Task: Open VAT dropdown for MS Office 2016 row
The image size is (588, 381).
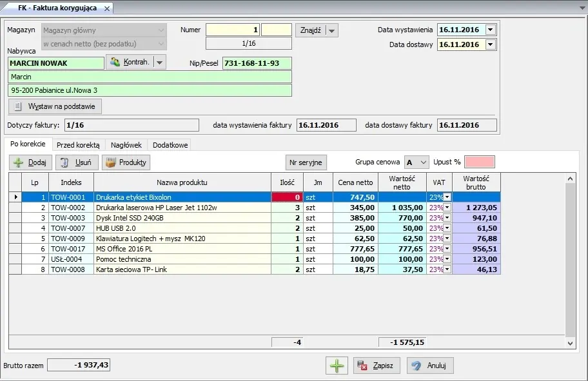Action: (x=447, y=249)
